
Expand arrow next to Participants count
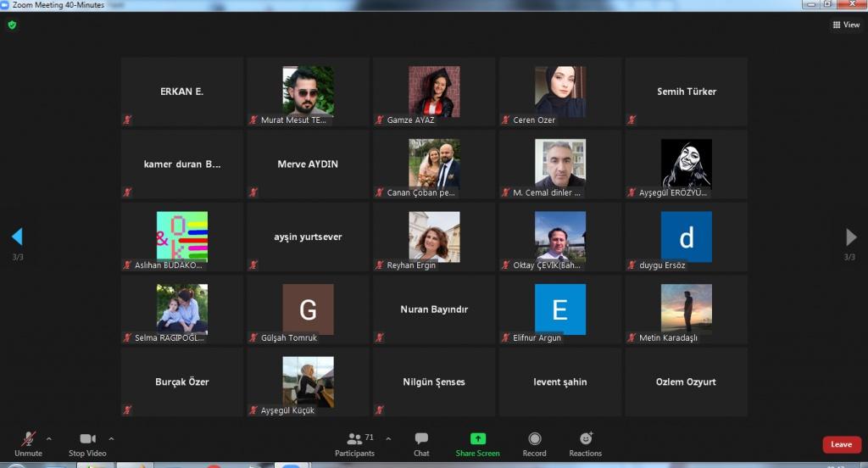388,438
